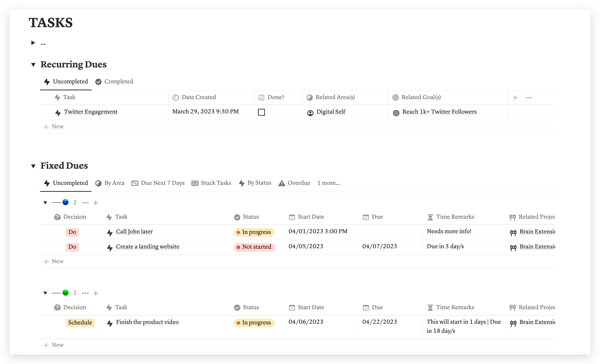Open the Recurring Dues table options ellipsis
Viewport: 600px width, 364px height.
(x=529, y=98)
